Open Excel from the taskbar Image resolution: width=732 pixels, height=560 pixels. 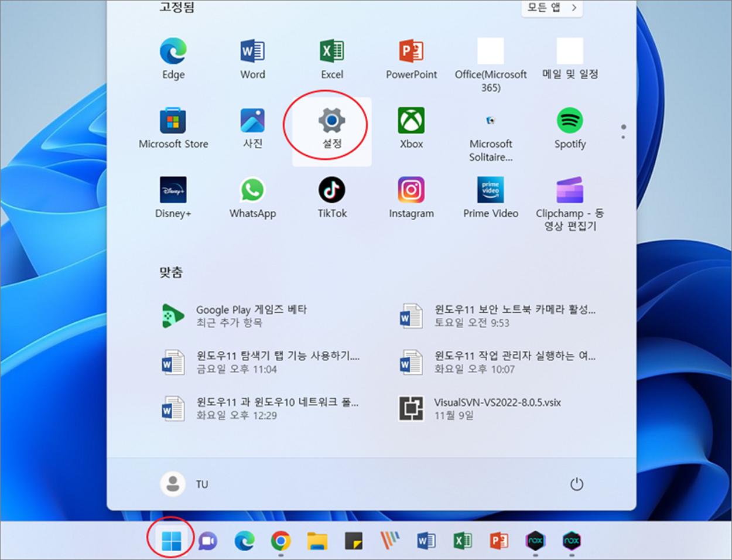pos(462,541)
